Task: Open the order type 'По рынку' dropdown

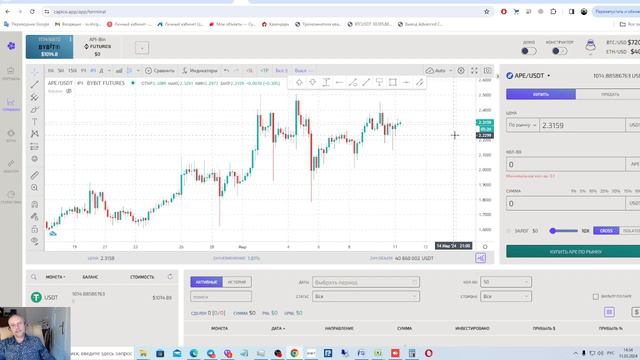Action: [522, 125]
